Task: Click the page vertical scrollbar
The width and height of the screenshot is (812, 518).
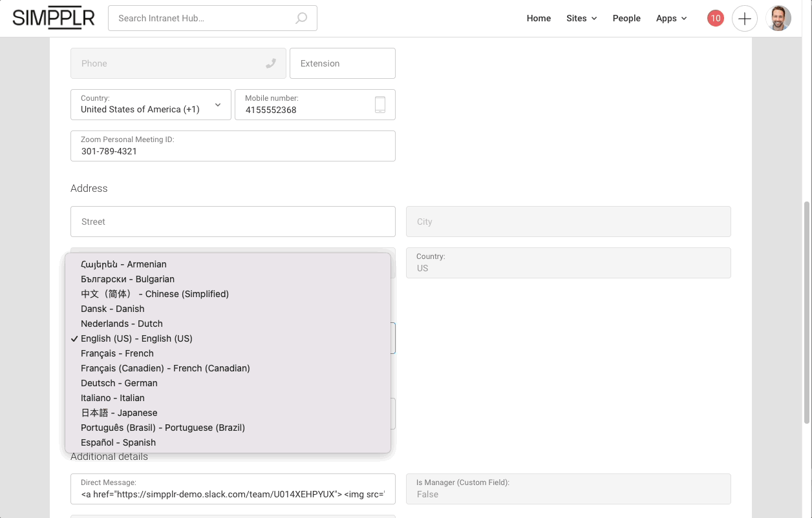Action: 807,313
